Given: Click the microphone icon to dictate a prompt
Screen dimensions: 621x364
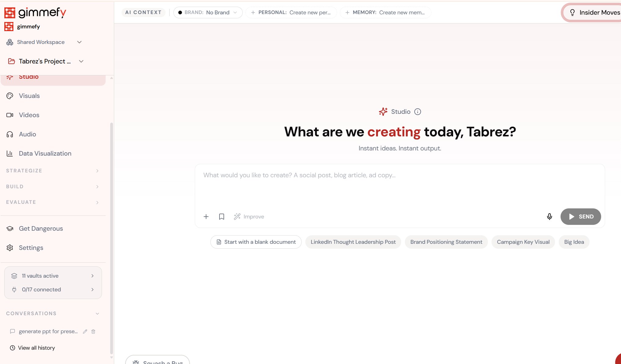Looking at the screenshot, I should [549, 217].
